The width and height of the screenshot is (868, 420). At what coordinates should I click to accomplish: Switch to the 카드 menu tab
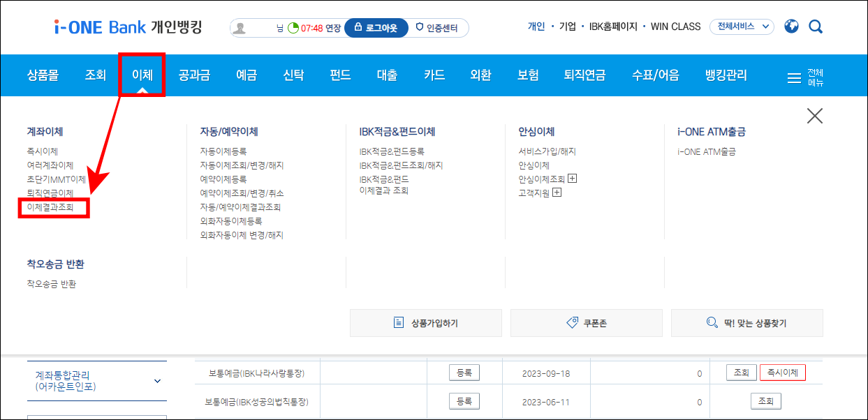tap(434, 75)
